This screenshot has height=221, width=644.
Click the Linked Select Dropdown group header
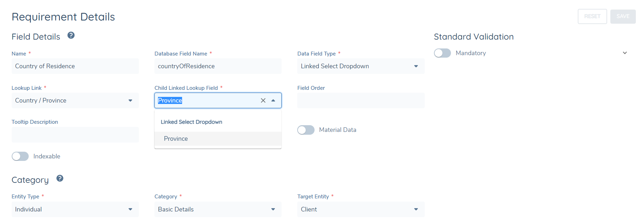[x=191, y=122]
